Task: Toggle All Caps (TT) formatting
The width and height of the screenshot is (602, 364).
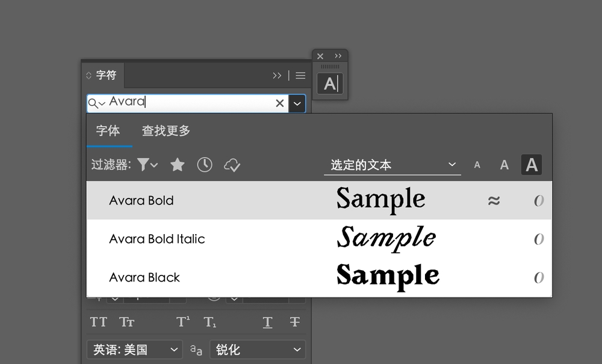Action: (x=99, y=322)
